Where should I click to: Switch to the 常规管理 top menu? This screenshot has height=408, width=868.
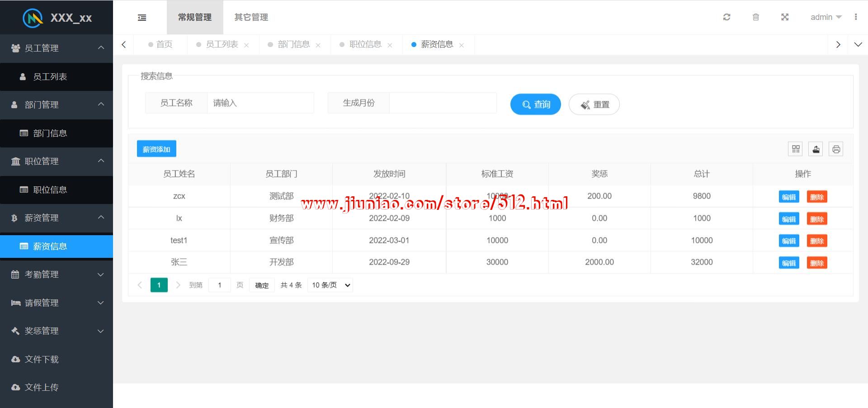195,17
